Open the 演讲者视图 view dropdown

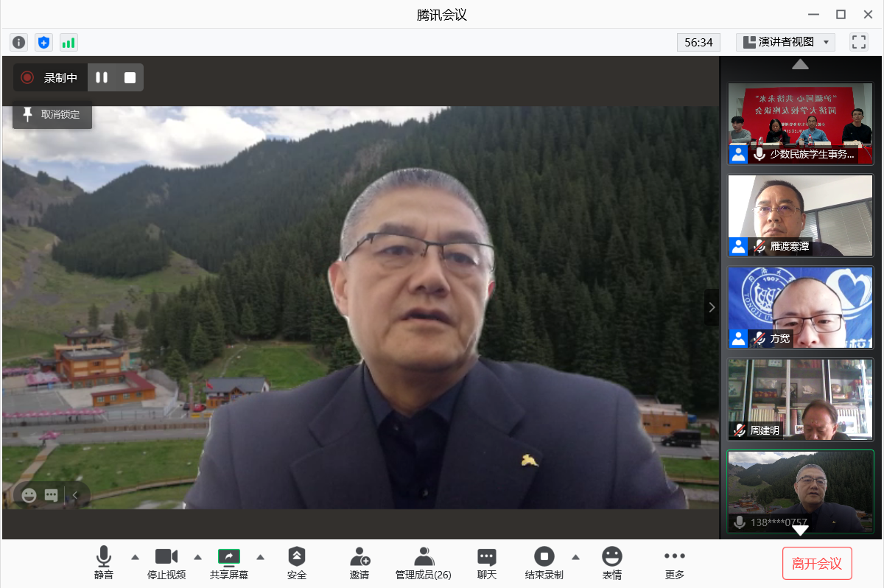click(x=785, y=42)
